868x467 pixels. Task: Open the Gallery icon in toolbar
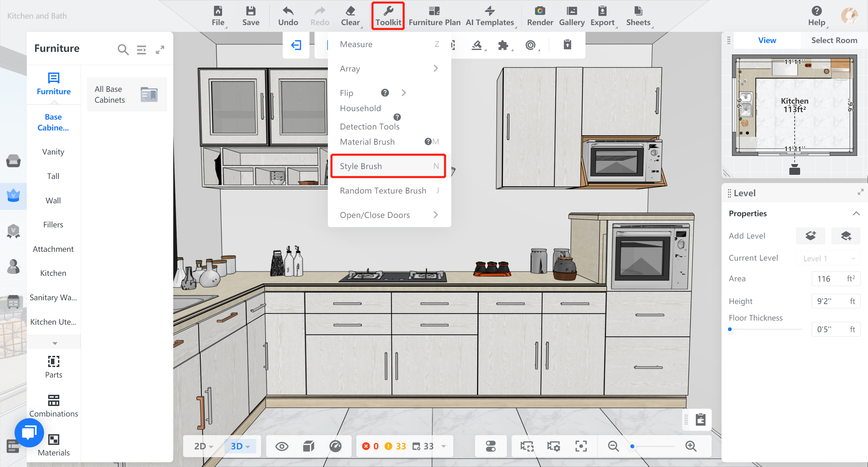point(572,11)
